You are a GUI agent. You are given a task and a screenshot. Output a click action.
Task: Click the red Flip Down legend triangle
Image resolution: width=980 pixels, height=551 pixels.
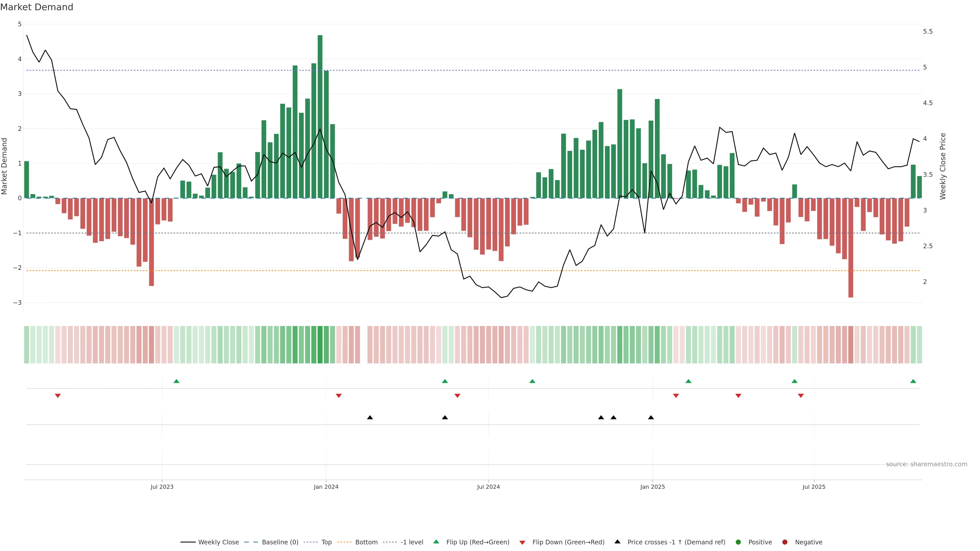tap(522, 542)
